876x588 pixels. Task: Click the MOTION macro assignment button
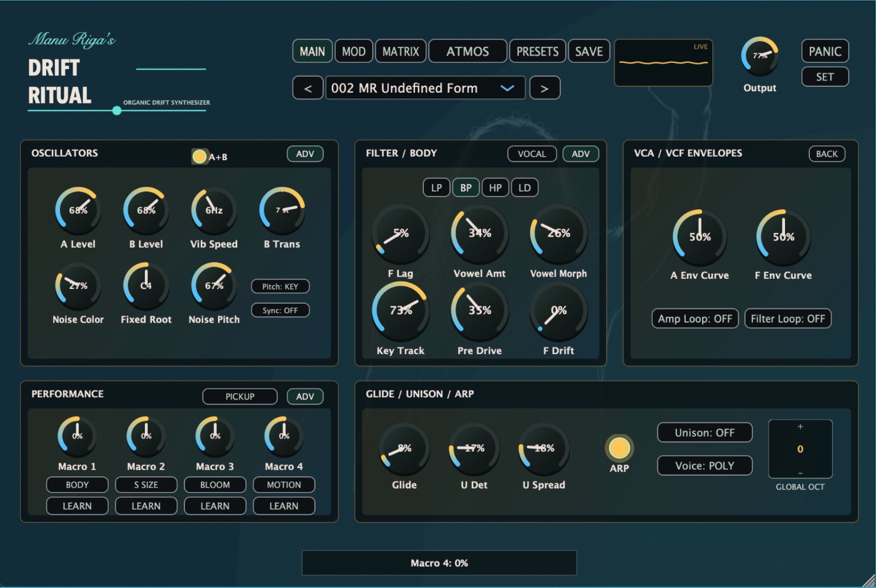pos(284,485)
